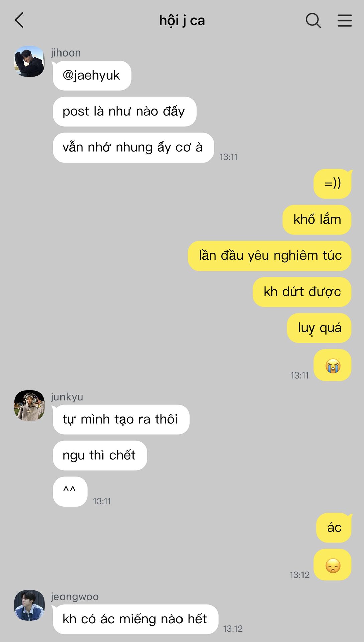Open search with the magnifier icon
Image resolution: width=364 pixels, height=642 pixels.
(313, 20)
